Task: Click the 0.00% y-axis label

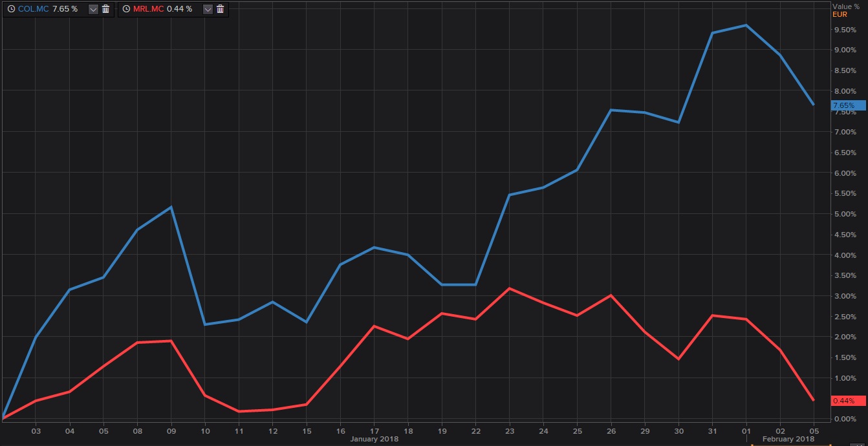Action: pyautogui.click(x=845, y=419)
